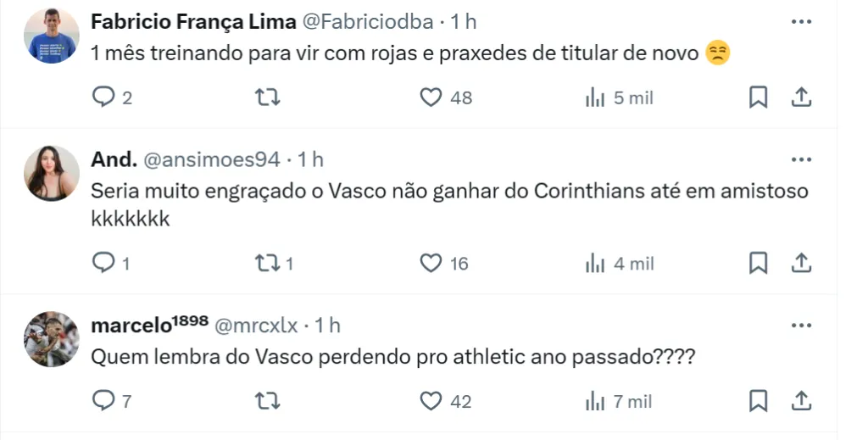Share Fabricio França Lima's tweet
This screenshot has height=440, width=868.
(801, 98)
